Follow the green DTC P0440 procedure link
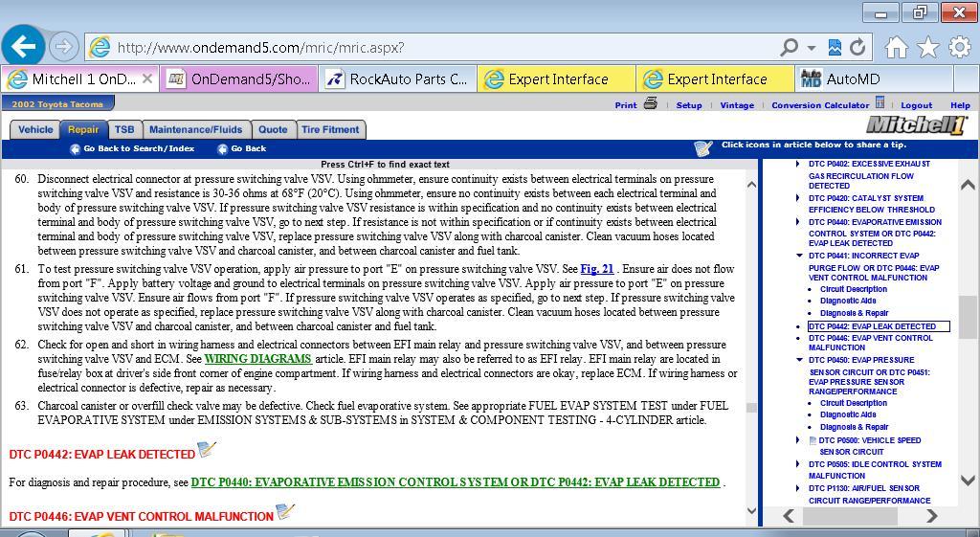This screenshot has height=537, width=980. coord(455,482)
